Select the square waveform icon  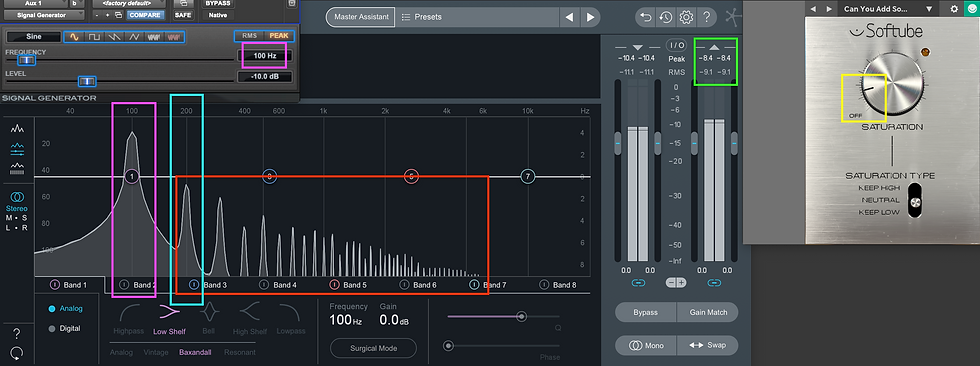(x=94, y=37)
